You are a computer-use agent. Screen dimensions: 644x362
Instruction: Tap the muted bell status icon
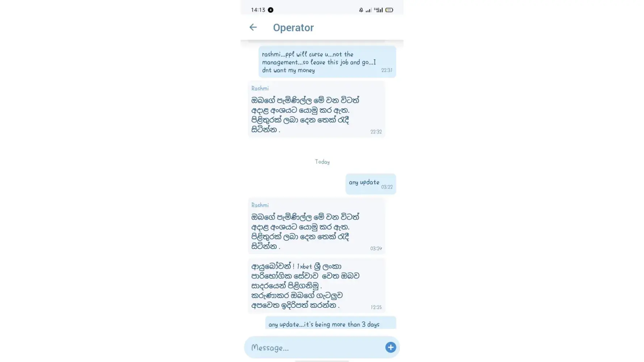(x=361, y=10)
